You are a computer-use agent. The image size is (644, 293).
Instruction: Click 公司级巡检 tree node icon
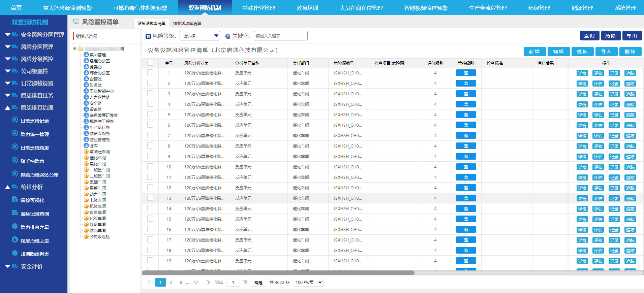86,236
